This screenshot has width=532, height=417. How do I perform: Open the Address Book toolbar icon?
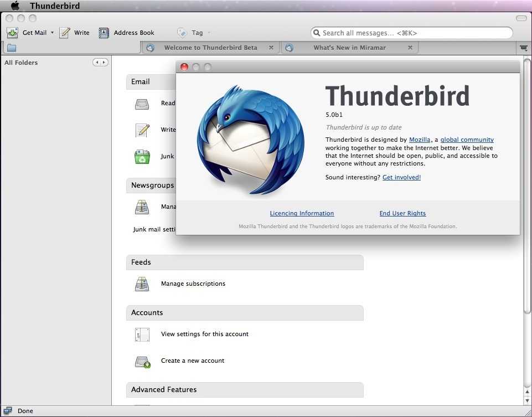(x=104, y=33)
